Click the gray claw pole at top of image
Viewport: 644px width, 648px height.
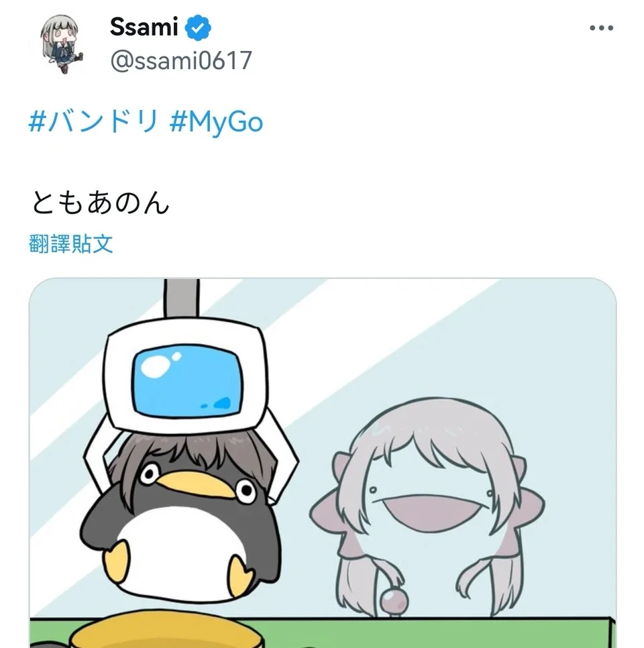[182, 299]
